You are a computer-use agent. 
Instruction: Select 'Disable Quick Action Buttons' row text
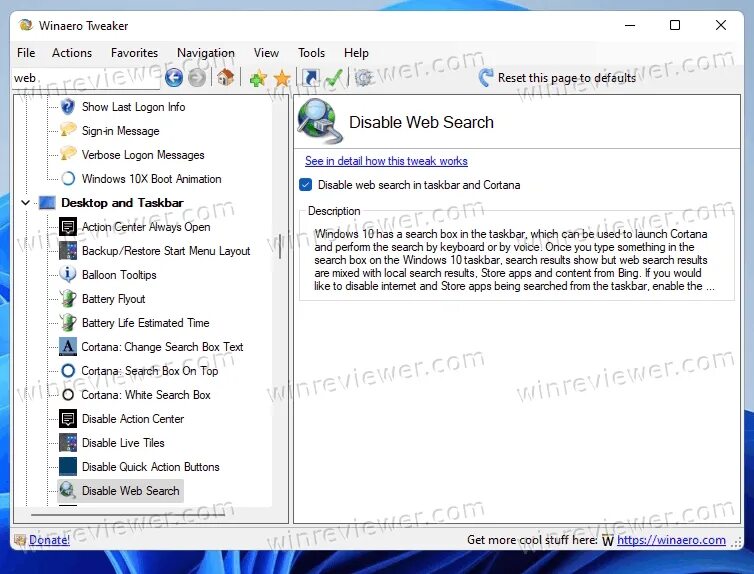(151, 467)
